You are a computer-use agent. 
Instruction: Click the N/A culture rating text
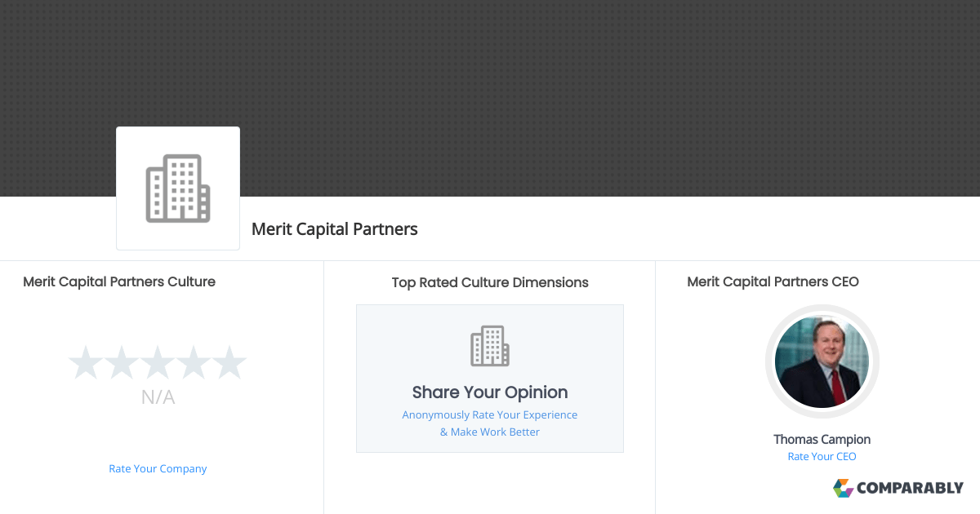pyautogui.click(x=158, y=397)
